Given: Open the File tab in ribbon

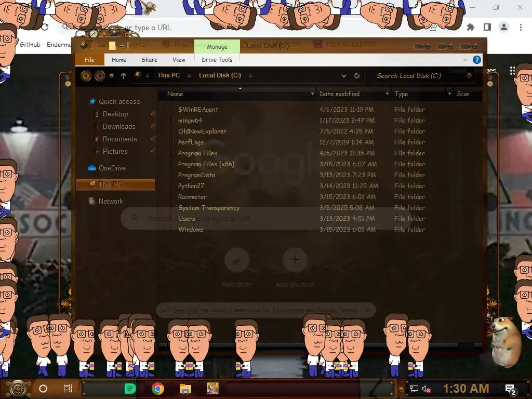Looking at the screenshot, I should (89, 60).
